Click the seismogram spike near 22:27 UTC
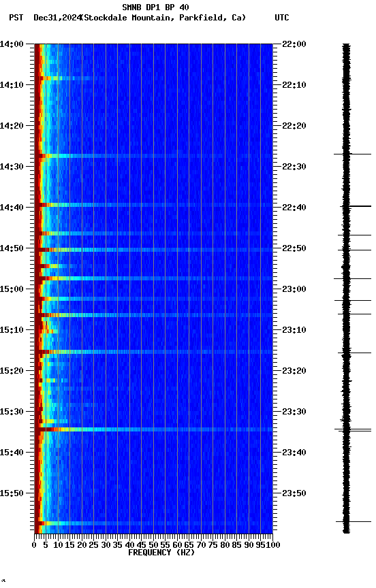 tap(352, 154)
